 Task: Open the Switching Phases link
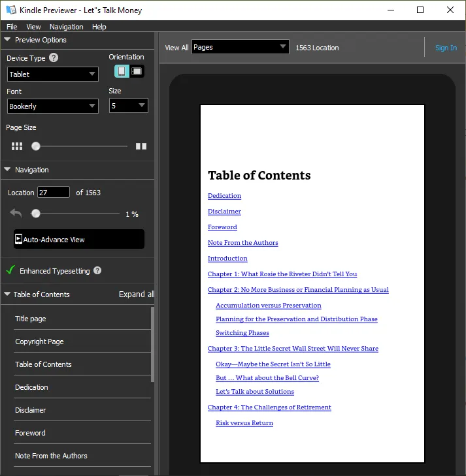[242, 333]
